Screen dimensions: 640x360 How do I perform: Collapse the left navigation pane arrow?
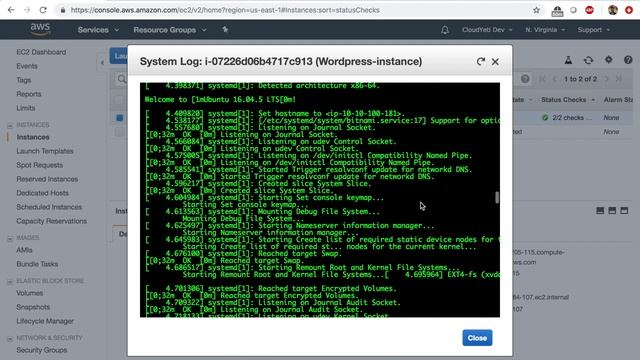102,62
